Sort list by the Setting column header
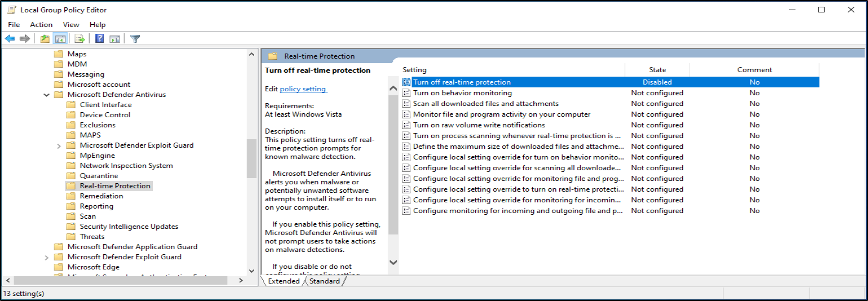Screen dimensions: 868x301 tap(512, 70)
